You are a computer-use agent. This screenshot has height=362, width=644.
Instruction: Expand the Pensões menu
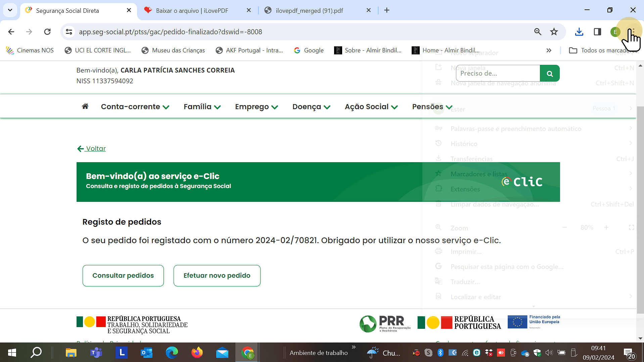click(x=432, y=107)
